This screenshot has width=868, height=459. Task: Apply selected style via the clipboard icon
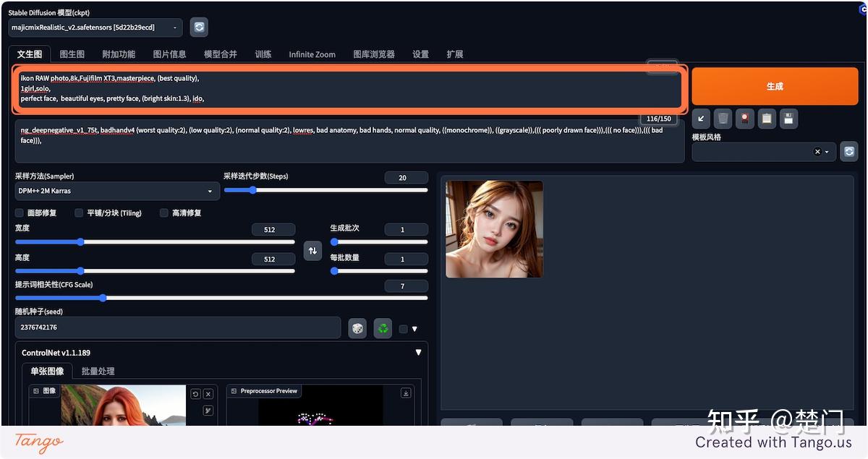click(x=766, y=119)
